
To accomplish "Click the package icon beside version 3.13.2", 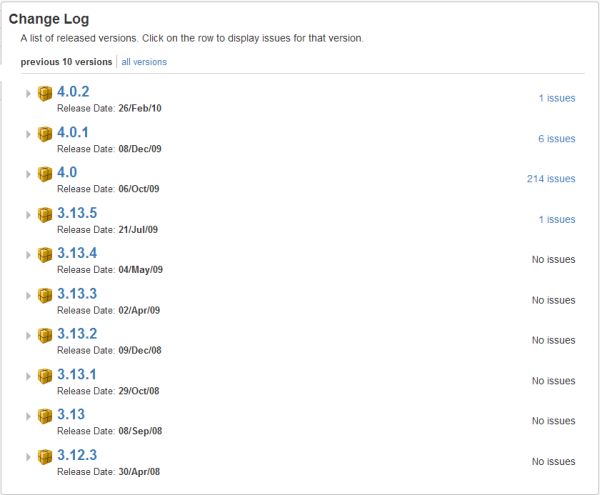I will [x=45, y=336].
